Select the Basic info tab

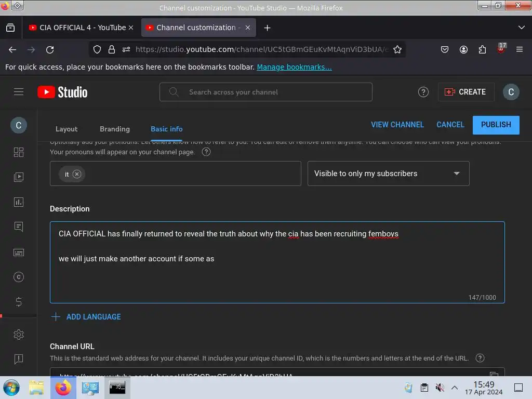pos(167,129)
